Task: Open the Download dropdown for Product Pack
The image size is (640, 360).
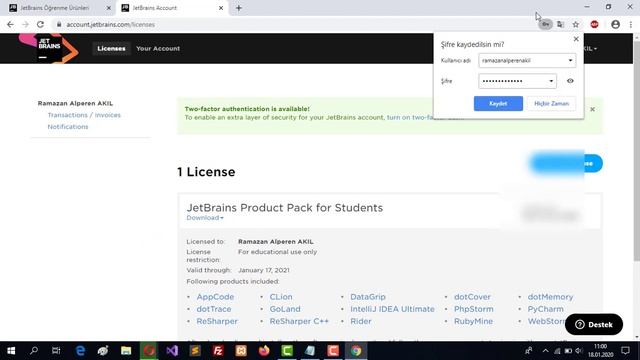Action: coord(205,218)
